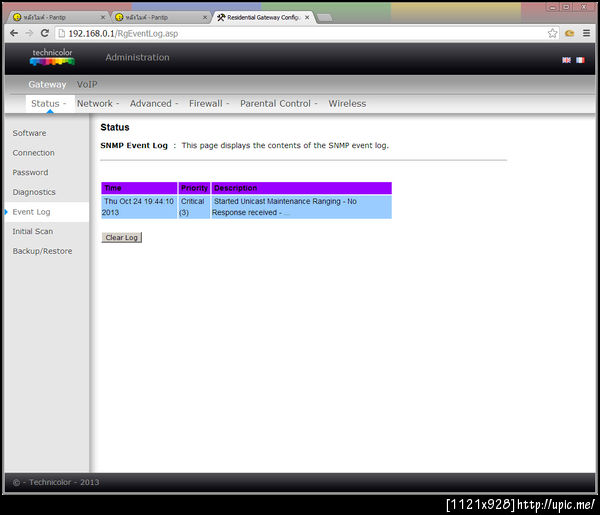Expand the Network dropdown menu
This screenshot has width=600, height=515.
(x=98, y=104)
